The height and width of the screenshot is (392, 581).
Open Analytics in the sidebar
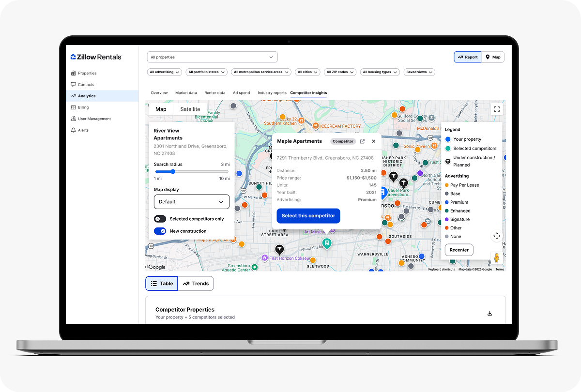coord(102,96)
